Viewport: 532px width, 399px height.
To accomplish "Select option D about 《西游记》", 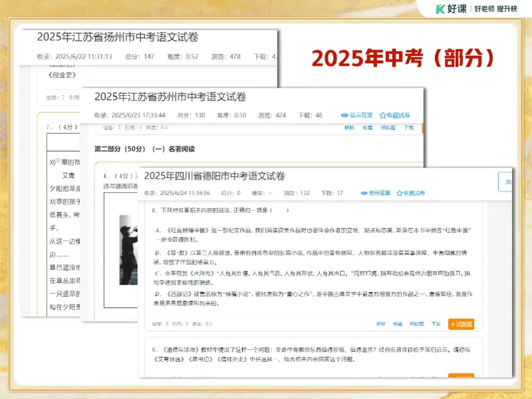I will coord(313,298).
